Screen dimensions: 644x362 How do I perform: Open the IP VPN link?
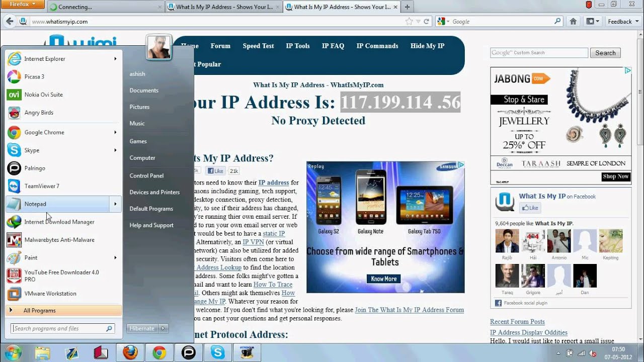coord(253,242)
